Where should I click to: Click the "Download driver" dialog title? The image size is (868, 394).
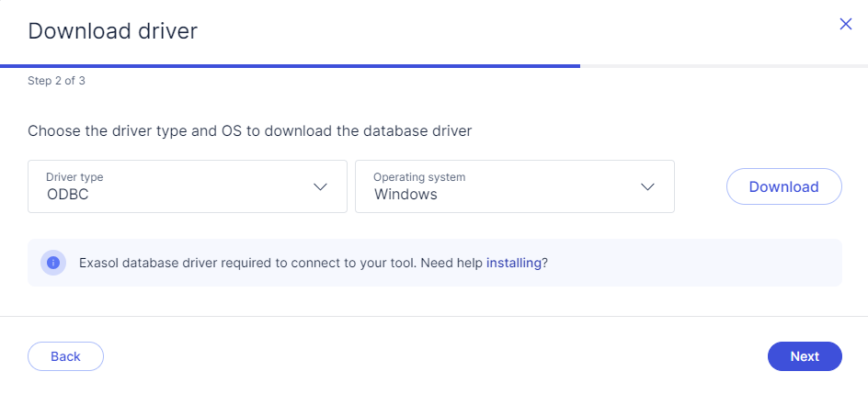(x=112, y=31)
